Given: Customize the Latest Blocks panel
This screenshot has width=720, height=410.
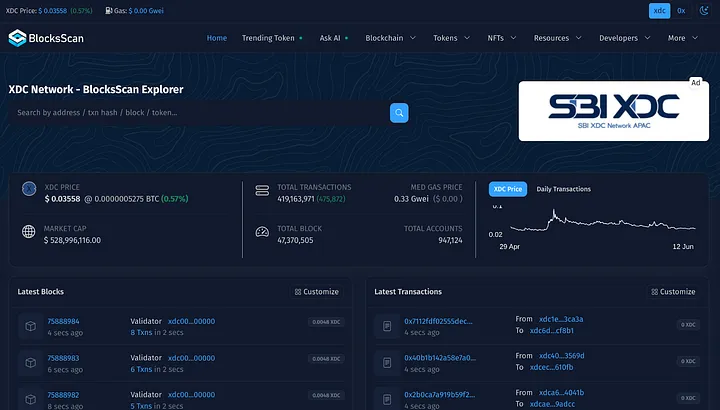Looking at the screenshot, I should pos(317,292).
